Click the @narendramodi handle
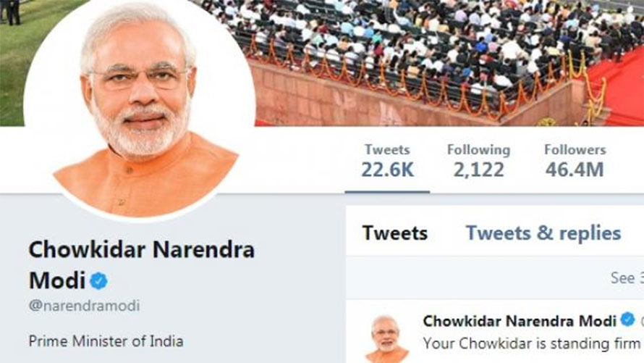644x363 pixels. pos(84,306)
